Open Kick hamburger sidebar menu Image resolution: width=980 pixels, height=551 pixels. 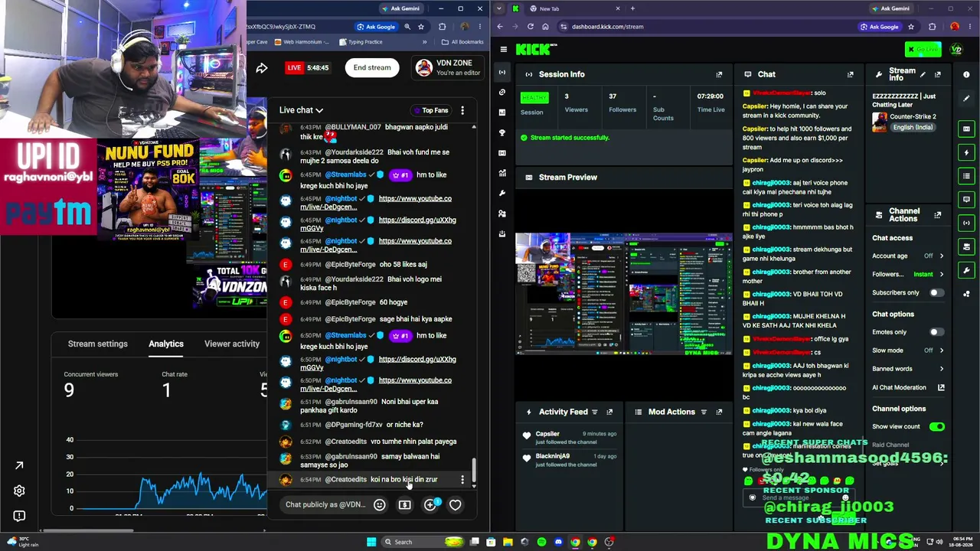click(x=503, y=50)
